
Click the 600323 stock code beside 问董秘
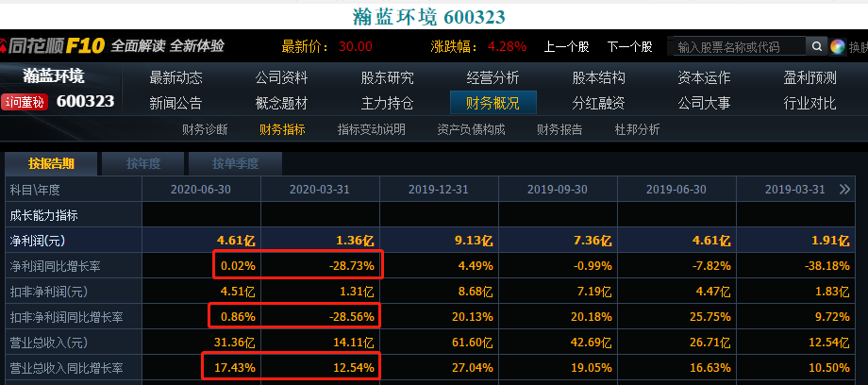85,101
